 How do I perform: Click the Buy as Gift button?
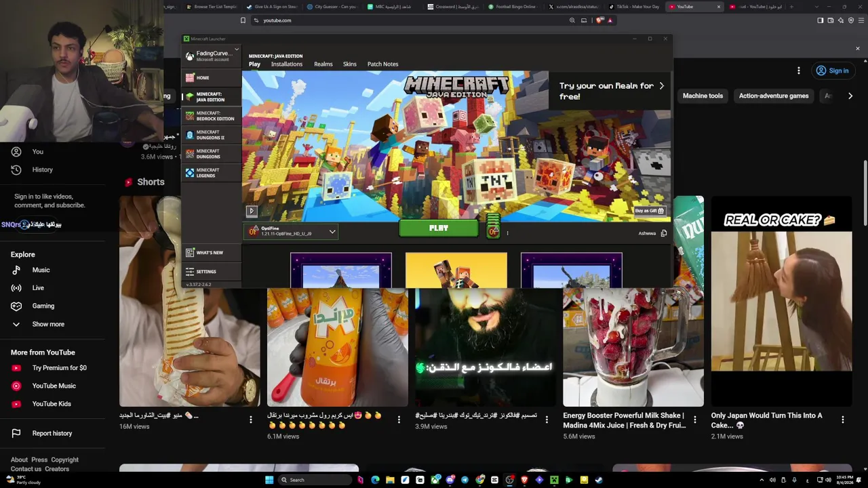click(x=650, y=211)
